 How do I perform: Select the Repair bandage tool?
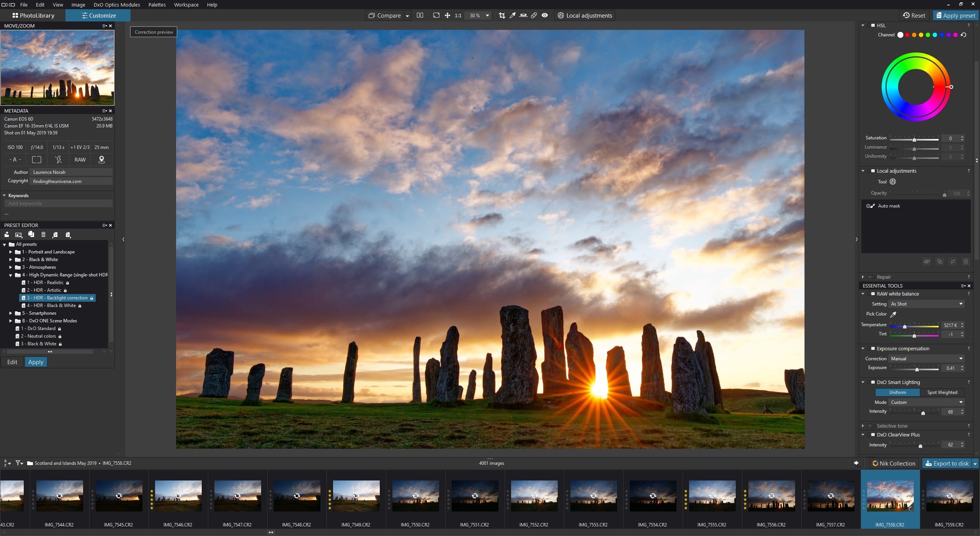tap(534, 15)
